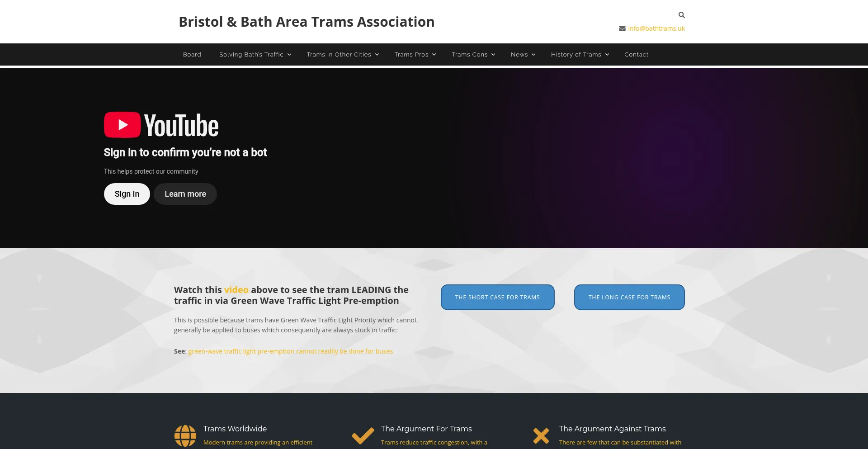Open green-wave traffic light pre-emption link

[x=291, y=351]
